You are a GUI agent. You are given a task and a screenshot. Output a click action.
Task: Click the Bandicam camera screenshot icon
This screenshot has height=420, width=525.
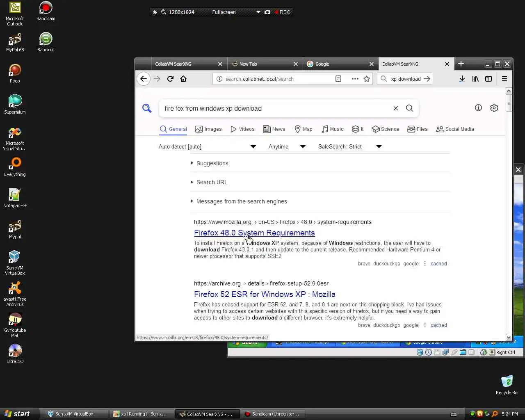pyautogui.click(x=267, y=12)
